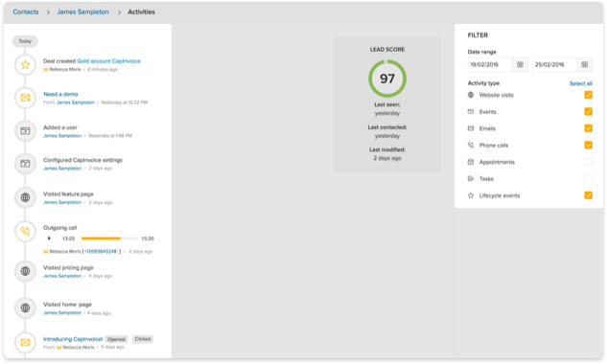Click the star icon beside Deal created
Screen dimensions: 607x364
click(x=25, y=64)
